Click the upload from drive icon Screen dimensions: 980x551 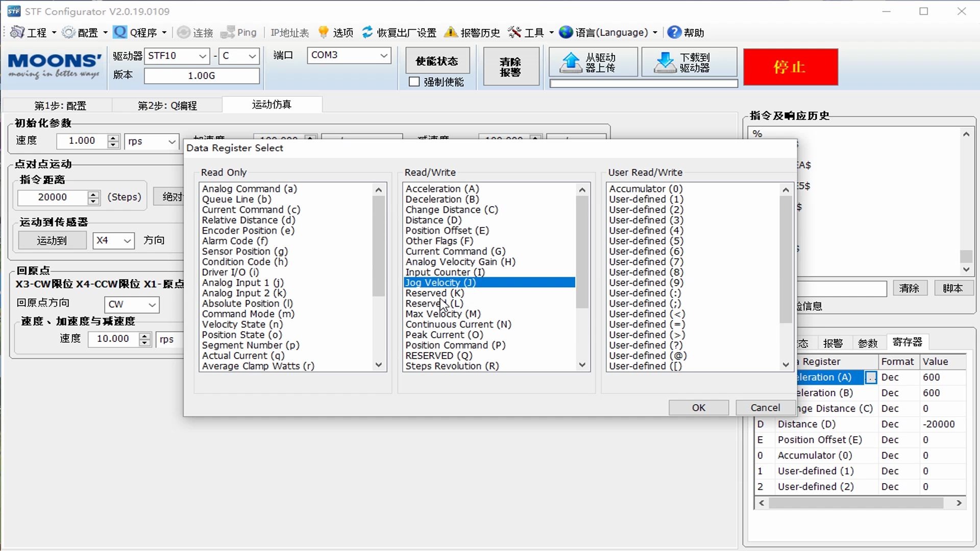point(571,62)
